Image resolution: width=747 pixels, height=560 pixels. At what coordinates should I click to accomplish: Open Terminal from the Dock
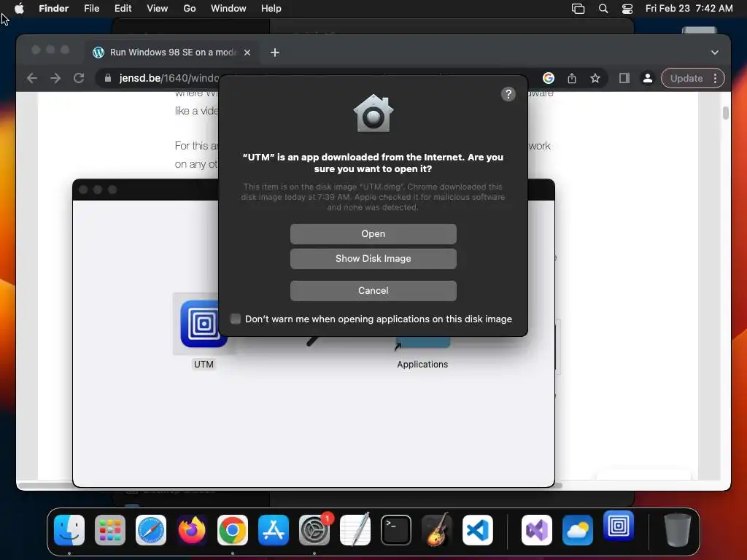396,530
